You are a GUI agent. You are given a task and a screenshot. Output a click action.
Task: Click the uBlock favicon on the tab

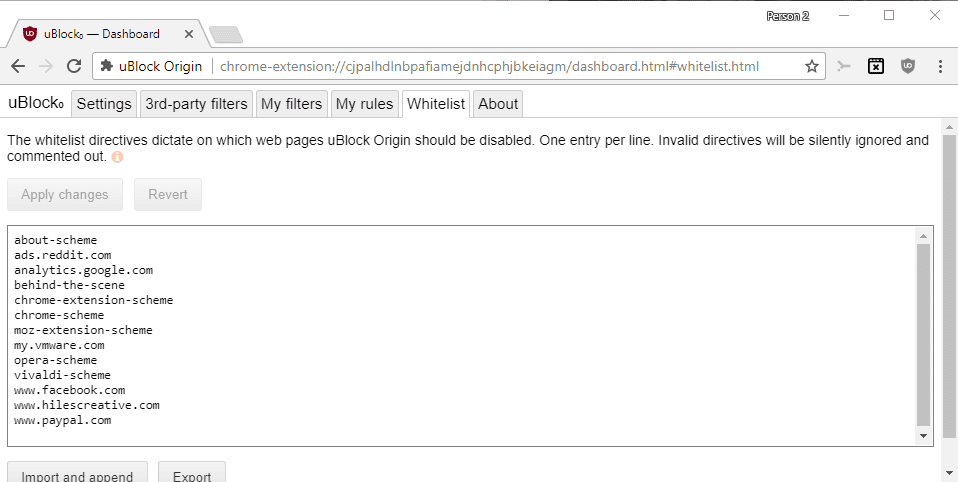pos(30,34)
